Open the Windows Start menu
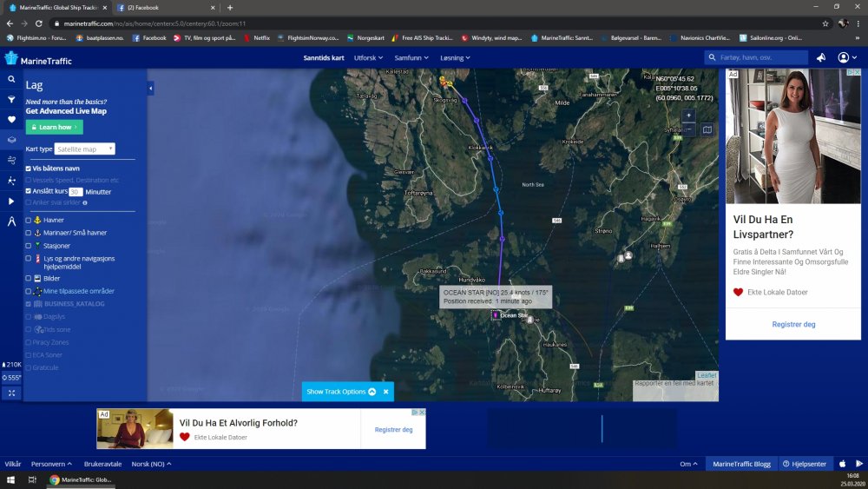 (10, 479)
